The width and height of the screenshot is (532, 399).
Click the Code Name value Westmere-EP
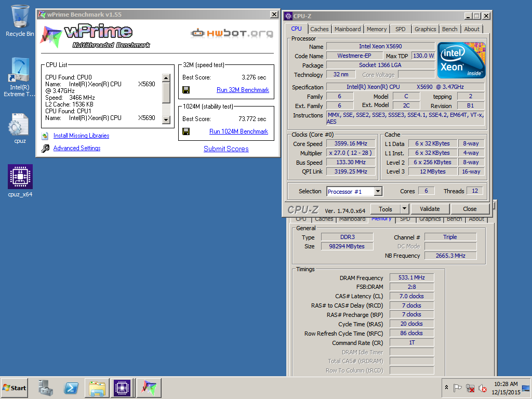354,56
